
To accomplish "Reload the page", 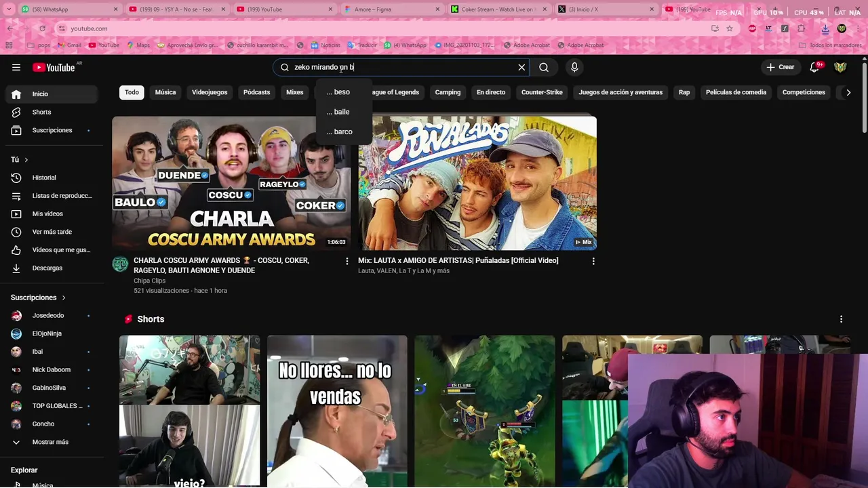I will 42,28.
